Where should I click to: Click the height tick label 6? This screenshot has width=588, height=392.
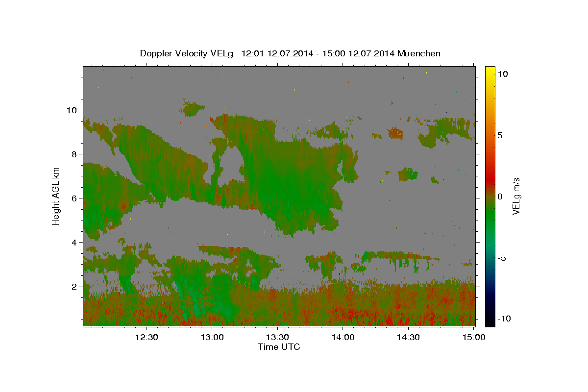tap(75, 198)
